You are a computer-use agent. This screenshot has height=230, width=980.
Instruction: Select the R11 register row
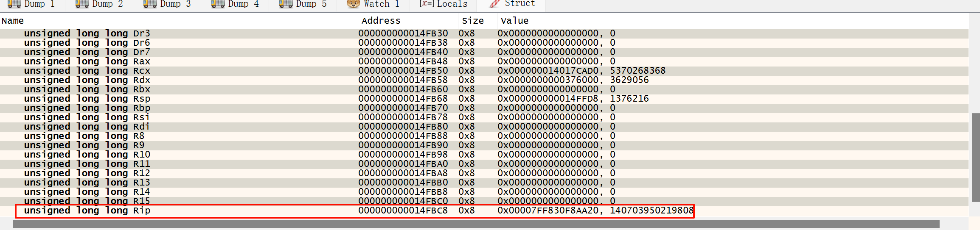(x=484, y=164)
